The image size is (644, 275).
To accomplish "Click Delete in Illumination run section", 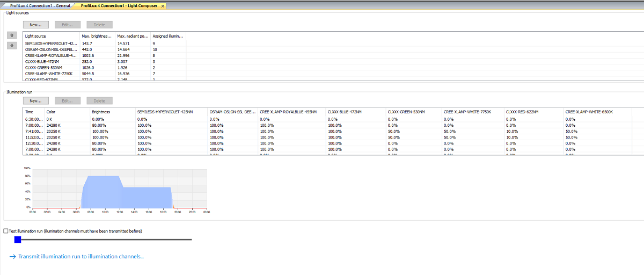I will point(99,100).
